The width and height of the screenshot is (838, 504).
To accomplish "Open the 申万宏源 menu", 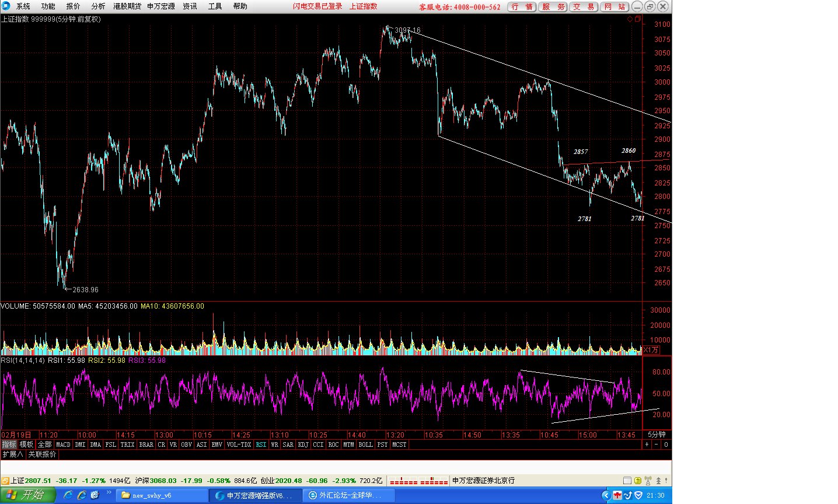I will pyautogui.click(x=161, y=6).
